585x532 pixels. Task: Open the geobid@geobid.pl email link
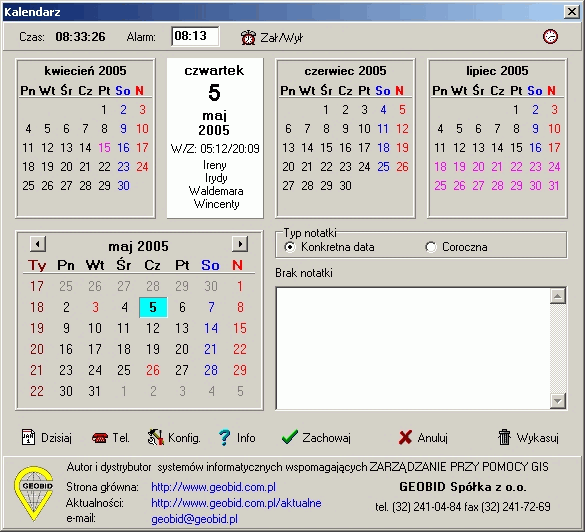tap(194, 519)
